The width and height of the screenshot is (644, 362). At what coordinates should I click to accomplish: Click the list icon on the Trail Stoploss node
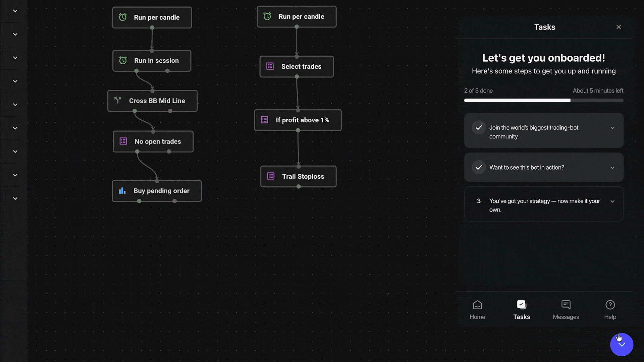coord(271,176)
